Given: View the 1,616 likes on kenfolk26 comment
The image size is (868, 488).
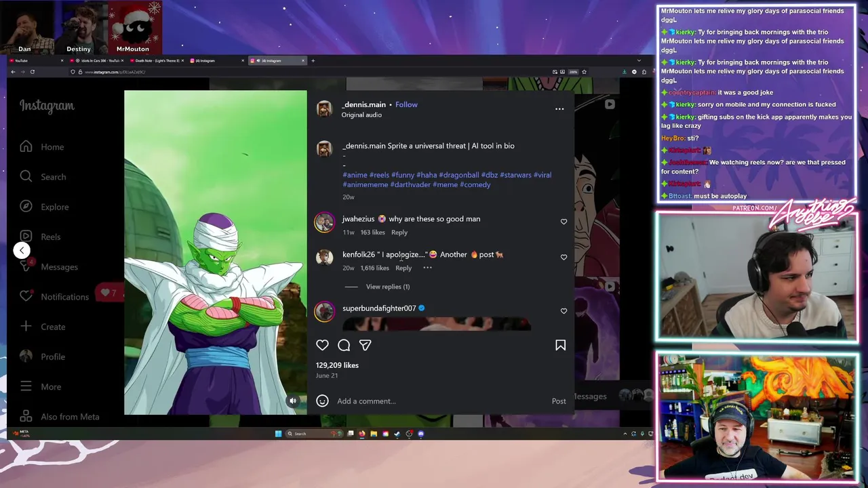Looking at the screenshot, I should (374, 268).
